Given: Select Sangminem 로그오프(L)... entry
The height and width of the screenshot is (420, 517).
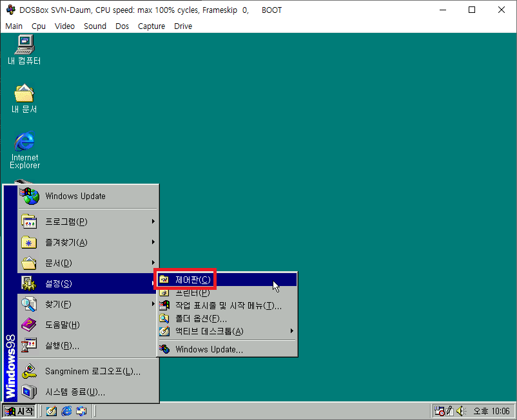Looking at the screenshot, I should tap(88, 371).
